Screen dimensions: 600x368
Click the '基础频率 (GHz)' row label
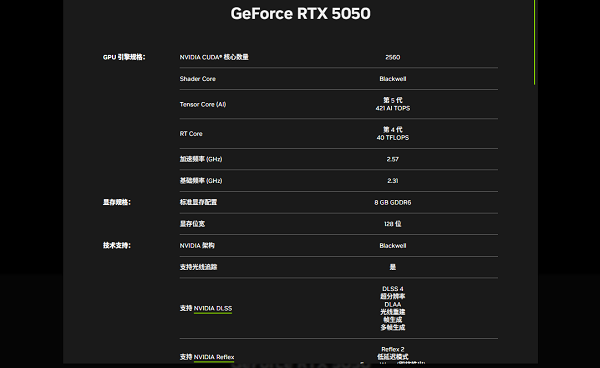201,181
